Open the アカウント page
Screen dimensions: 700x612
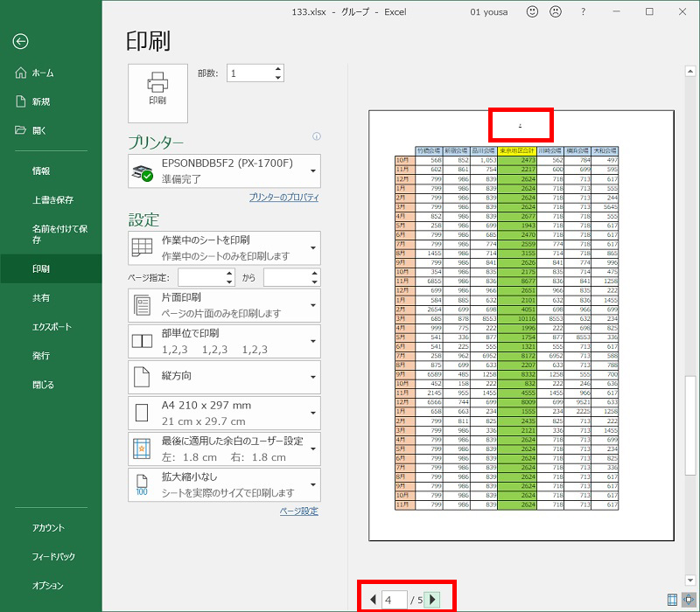point(51,528)
